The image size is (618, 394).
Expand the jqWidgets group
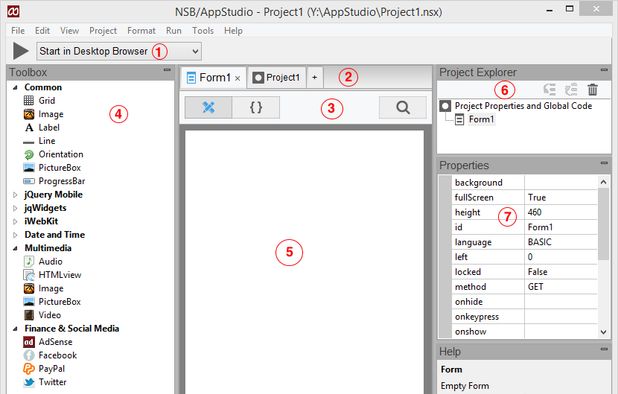coord(15,208)
